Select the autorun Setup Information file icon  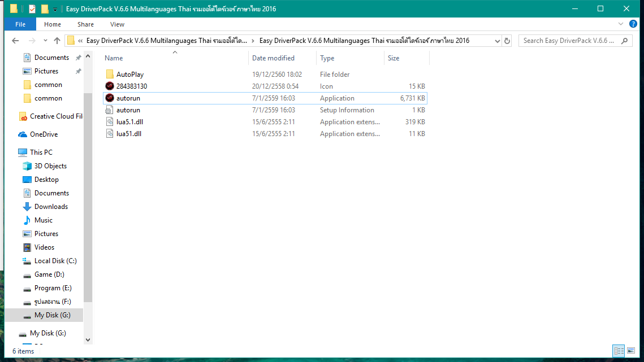109,110
